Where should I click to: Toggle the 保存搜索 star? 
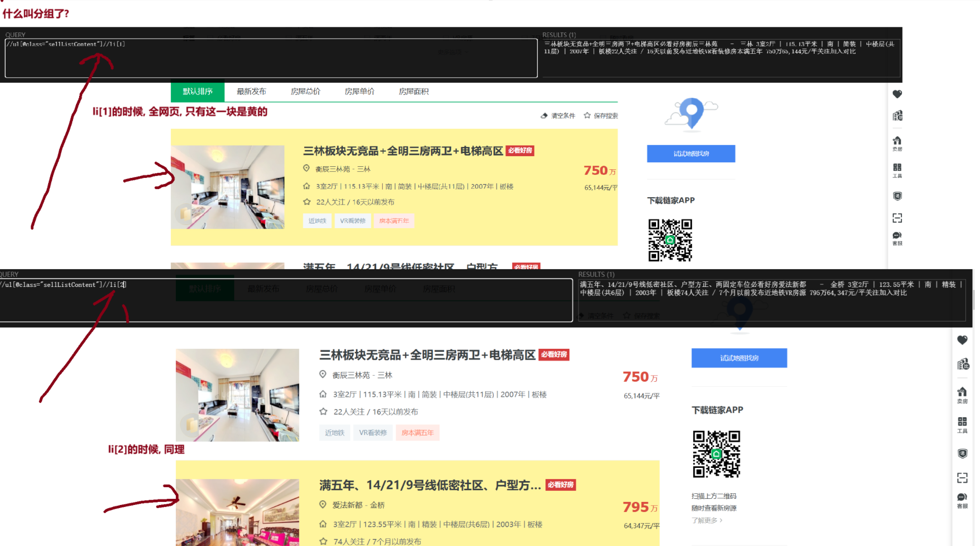[587, 116]
